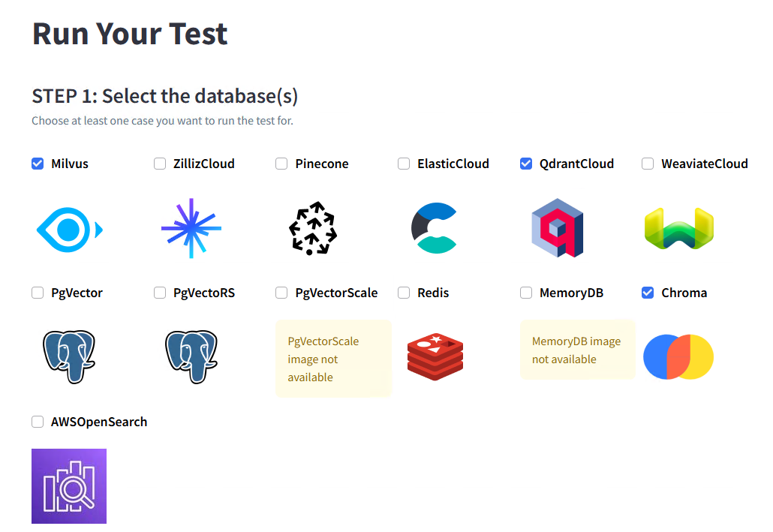Click the PgVector elephant logo
The image size is (773, 532).
click(x=69, y=356)
